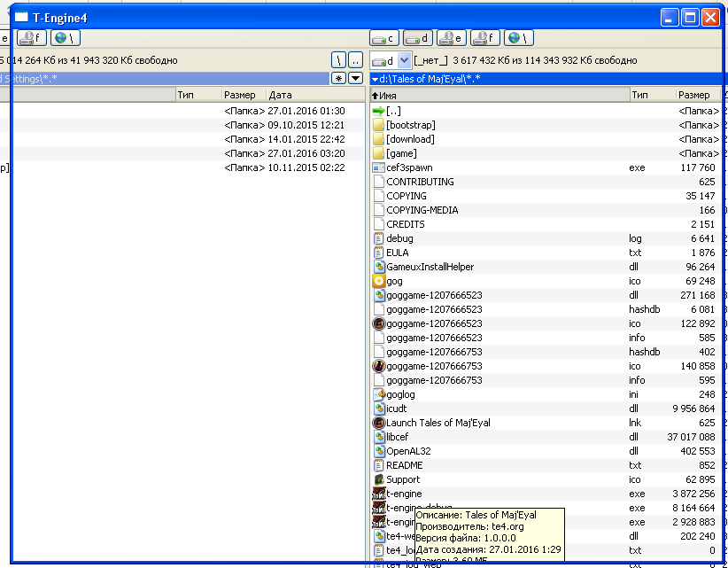The image size is (728, 568).
Task: Select the COPYING-MEDIA file name
Action: pyautogui.click(x=422, y=210)
